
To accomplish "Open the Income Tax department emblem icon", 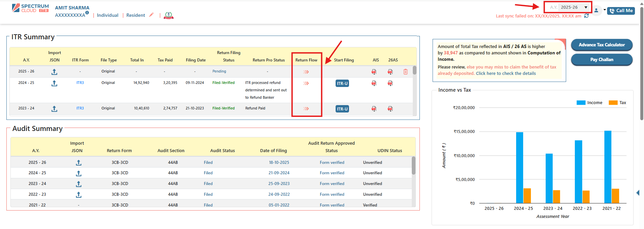I will click(168, 15).
